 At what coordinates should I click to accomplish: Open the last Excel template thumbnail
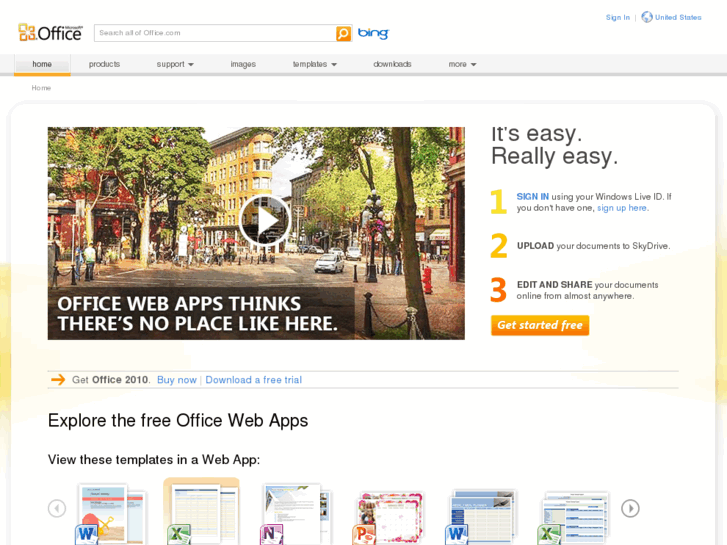pyautogui.click(x=573, y=518)
